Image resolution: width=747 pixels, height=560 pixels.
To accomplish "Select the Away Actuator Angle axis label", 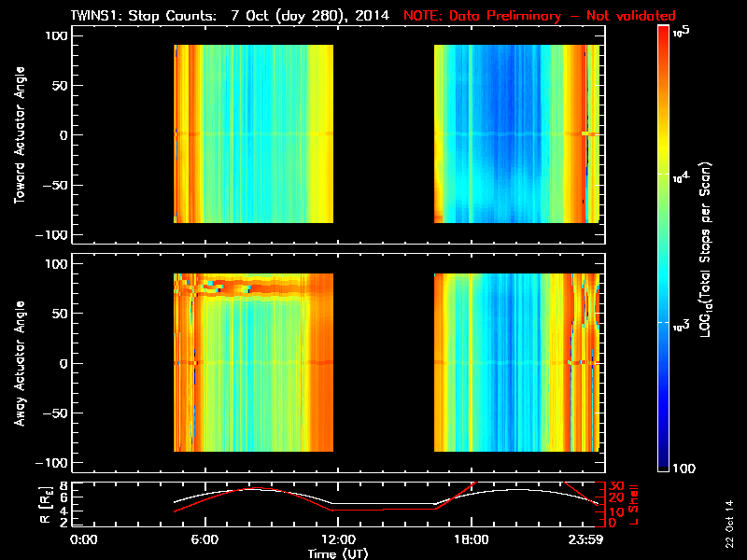I will (x=18, y=362).
